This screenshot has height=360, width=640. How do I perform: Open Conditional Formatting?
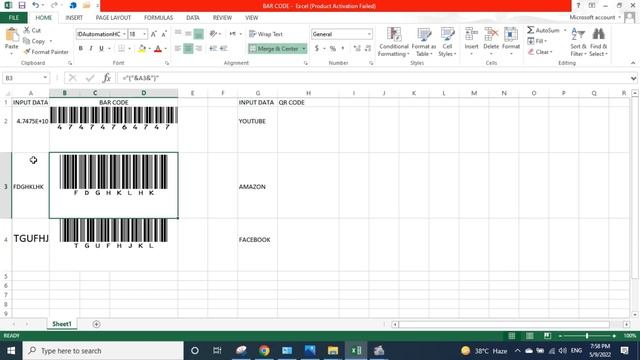[x=393, y=42]
